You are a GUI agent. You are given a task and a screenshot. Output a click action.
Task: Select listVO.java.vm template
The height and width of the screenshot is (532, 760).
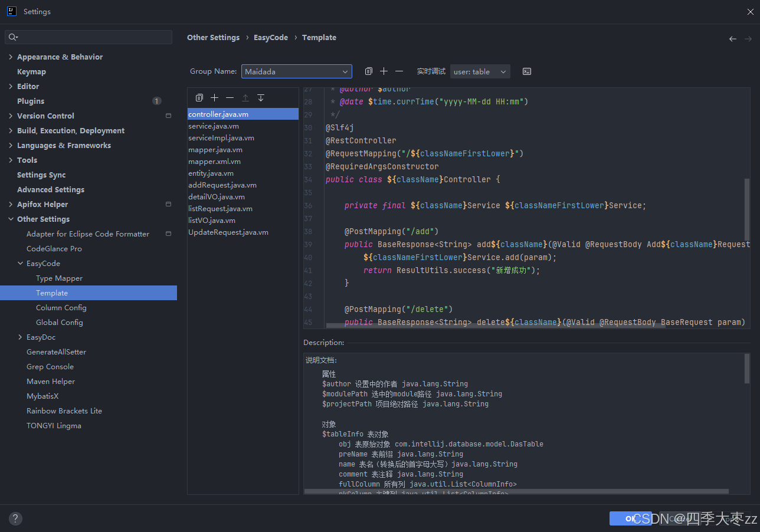243,220
